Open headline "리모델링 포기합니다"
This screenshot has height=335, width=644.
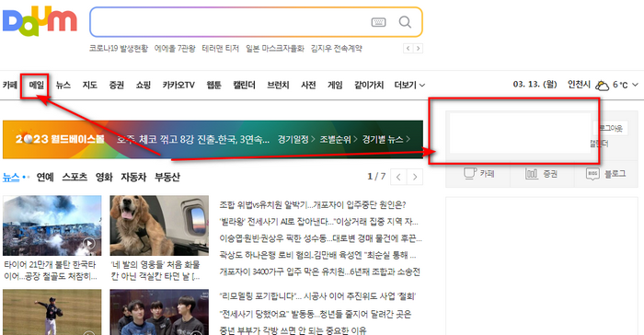point(317,296)
